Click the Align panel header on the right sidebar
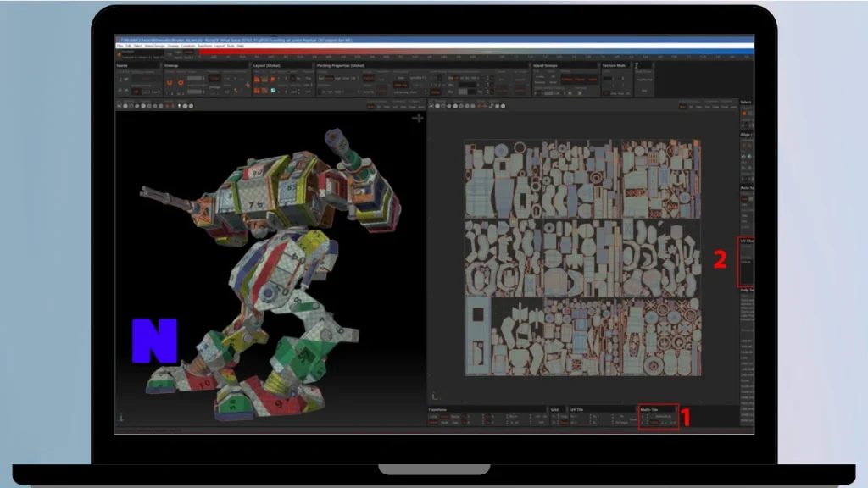 point(746,135)
